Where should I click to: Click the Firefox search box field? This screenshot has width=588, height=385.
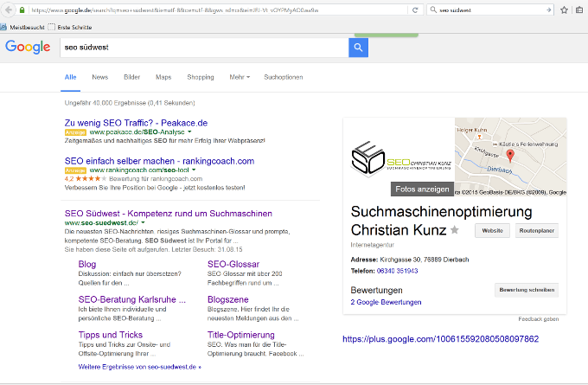(x=490, y=10)
